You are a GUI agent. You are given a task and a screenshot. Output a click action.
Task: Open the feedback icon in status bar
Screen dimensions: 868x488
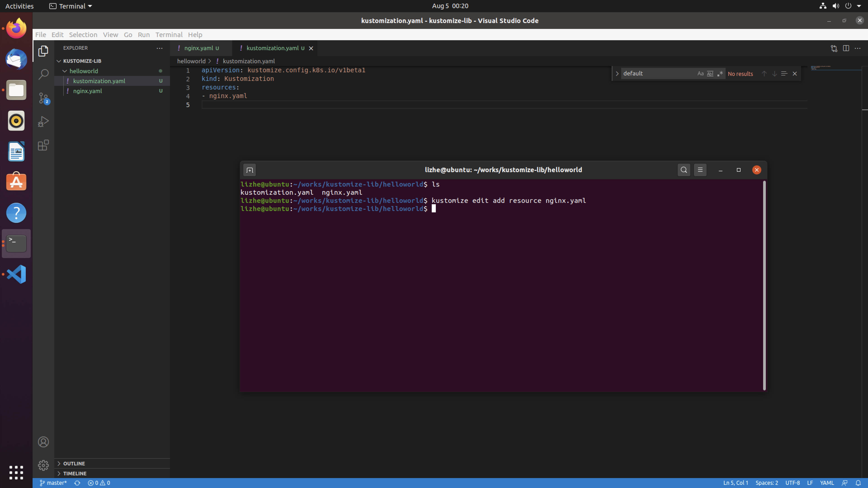[x=844, y=483]
